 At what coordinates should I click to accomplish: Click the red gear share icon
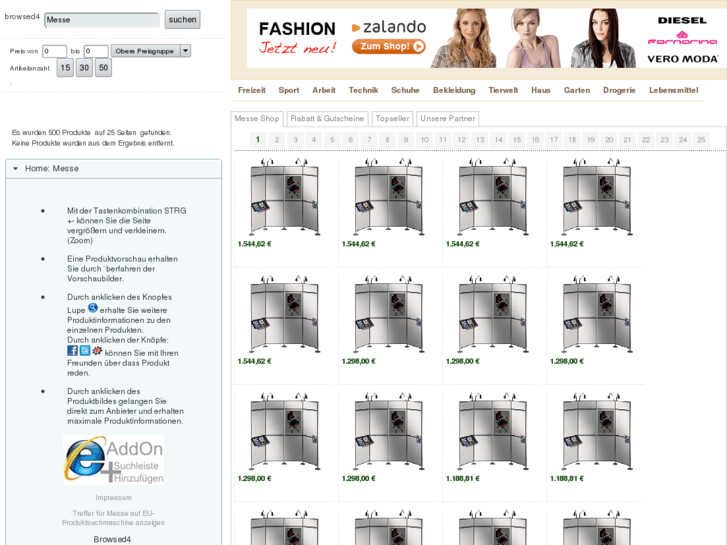pos(96,351)
